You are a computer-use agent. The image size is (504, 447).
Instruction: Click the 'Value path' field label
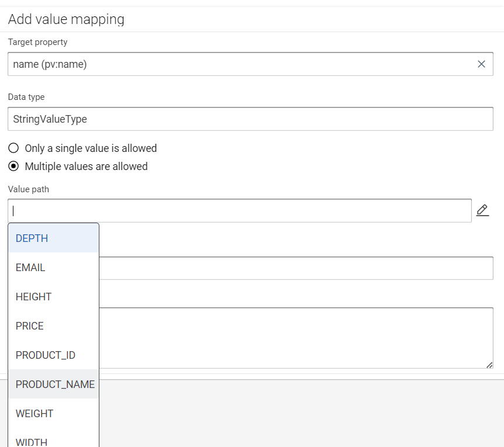pyautogui.click(x=29, y=189)
